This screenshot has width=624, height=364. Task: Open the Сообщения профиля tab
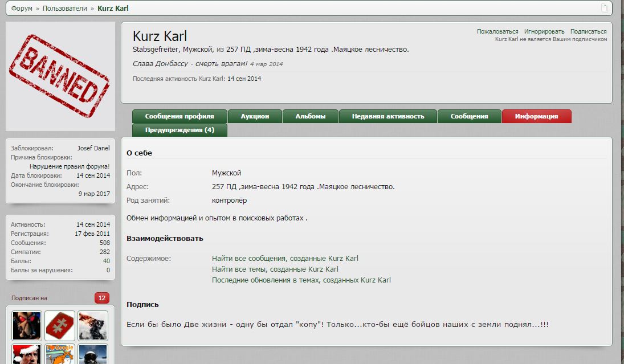(x=180, y=116)
